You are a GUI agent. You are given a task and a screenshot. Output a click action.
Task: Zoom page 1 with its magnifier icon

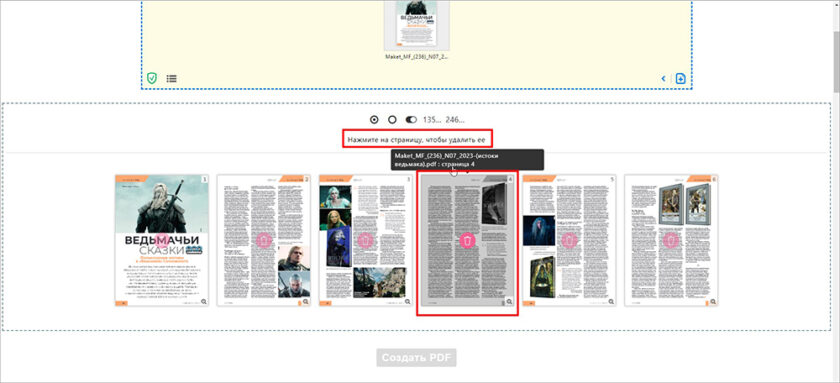(x=204, y=302)
